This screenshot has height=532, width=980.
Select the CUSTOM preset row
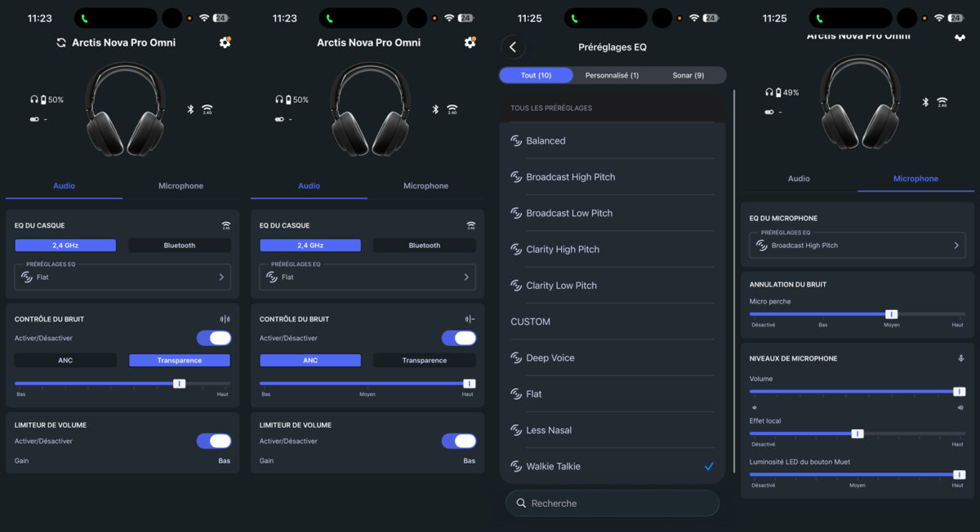click(612, 321)
